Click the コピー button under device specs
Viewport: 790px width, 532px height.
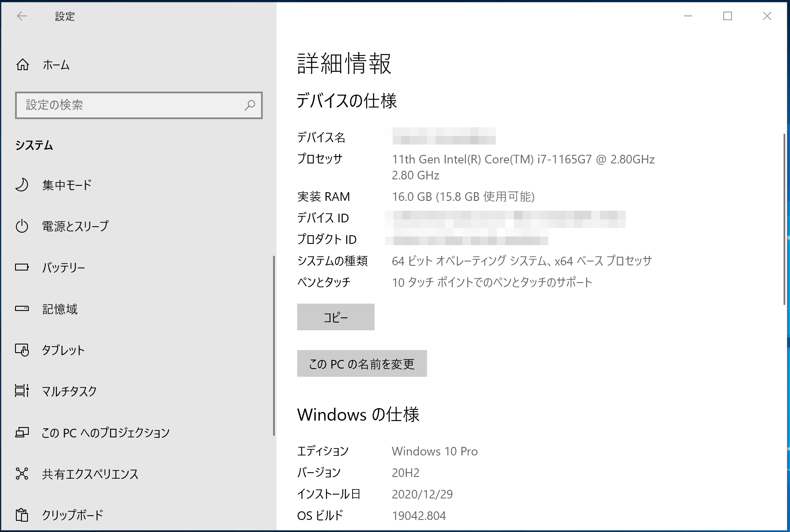coord(336,317)
